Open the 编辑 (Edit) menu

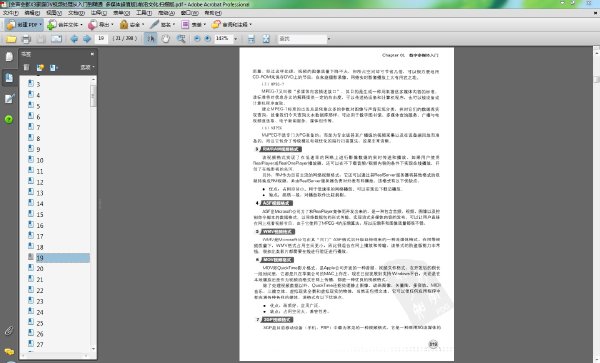coord(32,13)
